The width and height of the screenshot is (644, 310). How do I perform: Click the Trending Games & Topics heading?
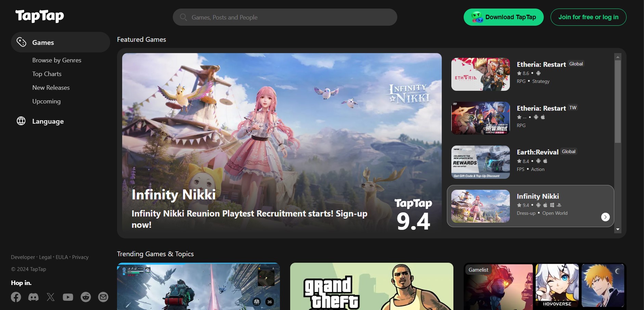[x=155, y=254]
